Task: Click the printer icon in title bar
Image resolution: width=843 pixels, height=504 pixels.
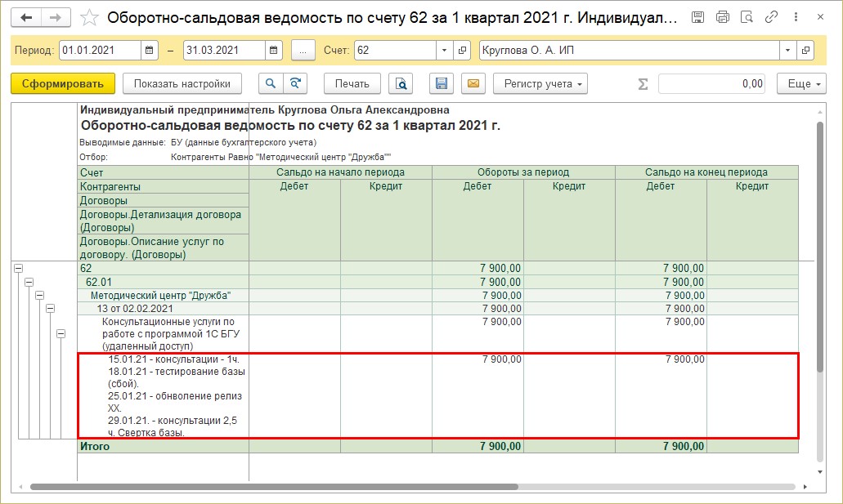Action: [x=722, y=17]
